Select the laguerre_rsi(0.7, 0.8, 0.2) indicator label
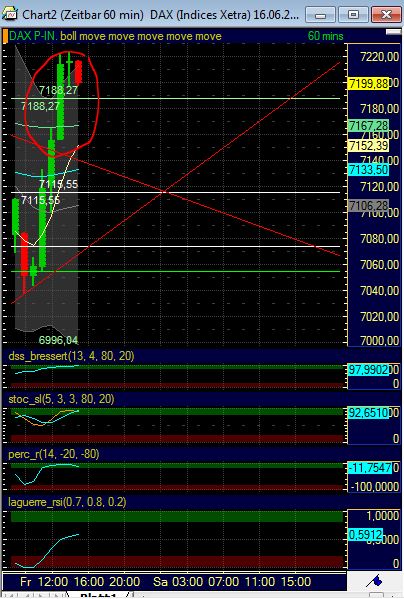 (67, 502)
